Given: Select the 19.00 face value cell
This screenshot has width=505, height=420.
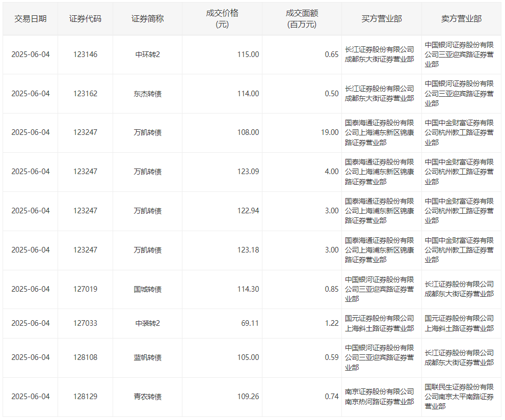Looking at the screenshot, I should click(329, 132).
